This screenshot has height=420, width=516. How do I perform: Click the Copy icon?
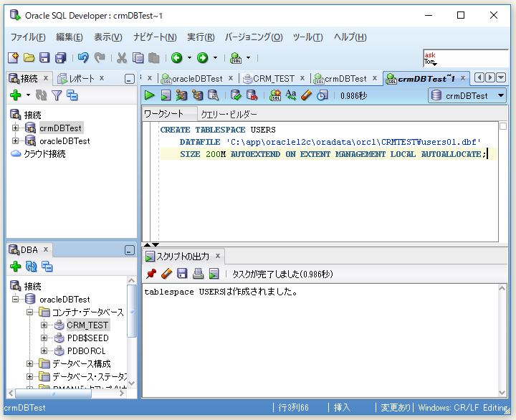click(138, 58)
